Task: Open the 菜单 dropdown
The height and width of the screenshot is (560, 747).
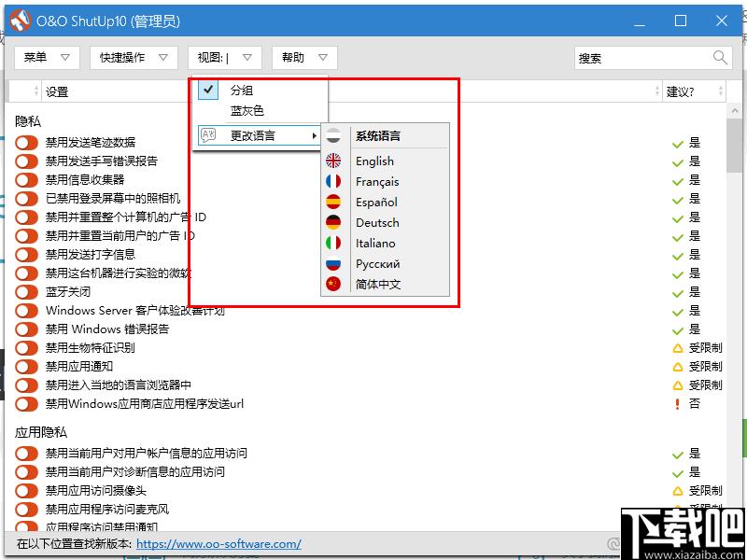Action: (x=48, y=58)
